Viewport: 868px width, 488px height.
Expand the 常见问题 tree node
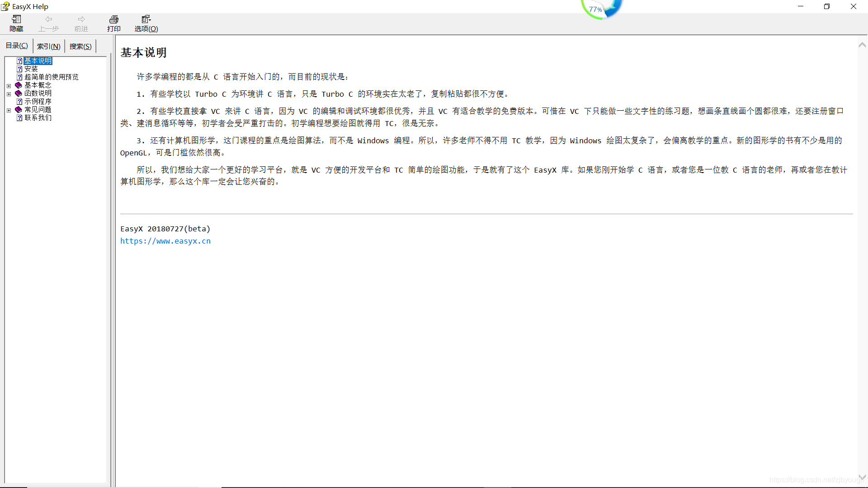coord(9,110)
